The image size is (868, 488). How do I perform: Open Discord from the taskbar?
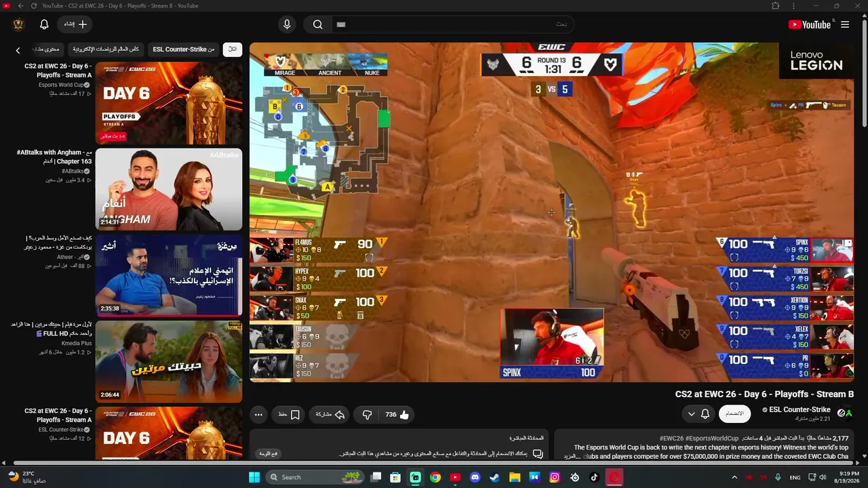tap(475, 477)
